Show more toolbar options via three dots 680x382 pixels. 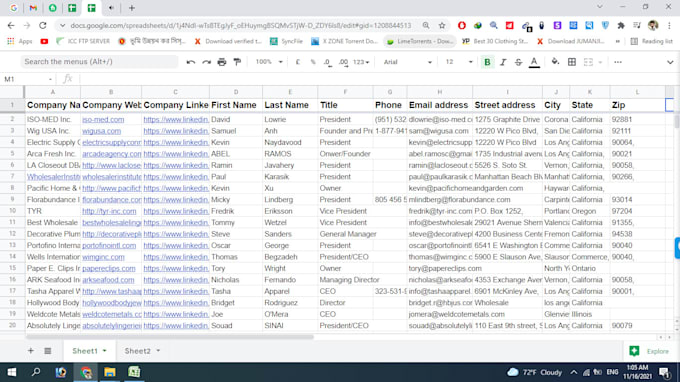(618, 62)
